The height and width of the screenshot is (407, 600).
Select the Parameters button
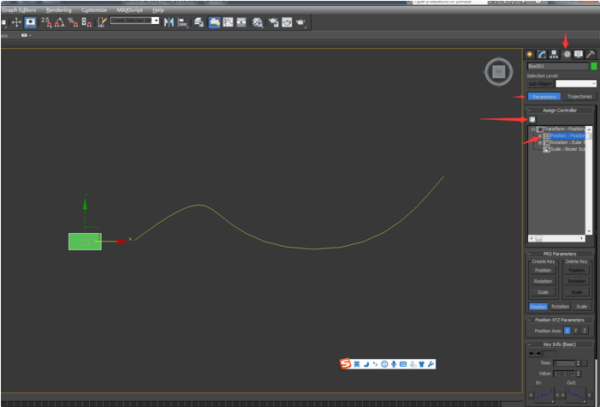(544, 96)
